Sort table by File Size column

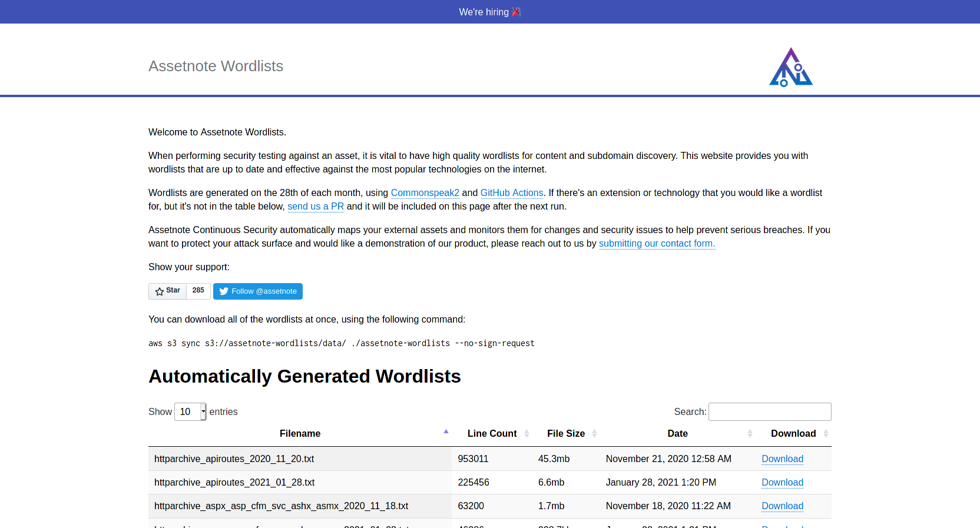click(x=566, y=433)
